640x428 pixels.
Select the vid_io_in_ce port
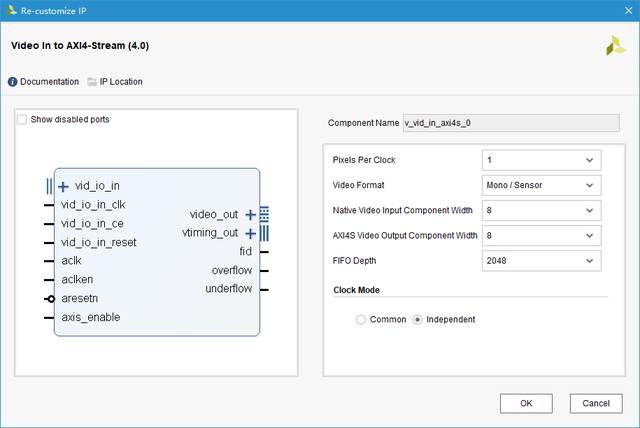92,224
